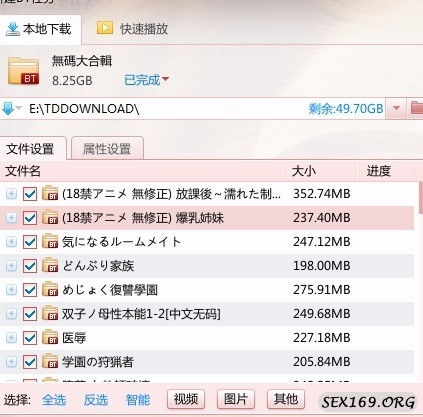Screen dimensions: 423x417
Task: Click the folder icon in the 227.18MB row
Action: [50, 337]
